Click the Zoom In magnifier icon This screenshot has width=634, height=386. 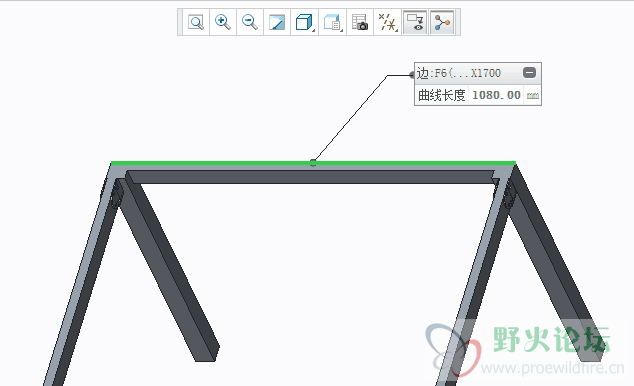[x=223, y=22]
